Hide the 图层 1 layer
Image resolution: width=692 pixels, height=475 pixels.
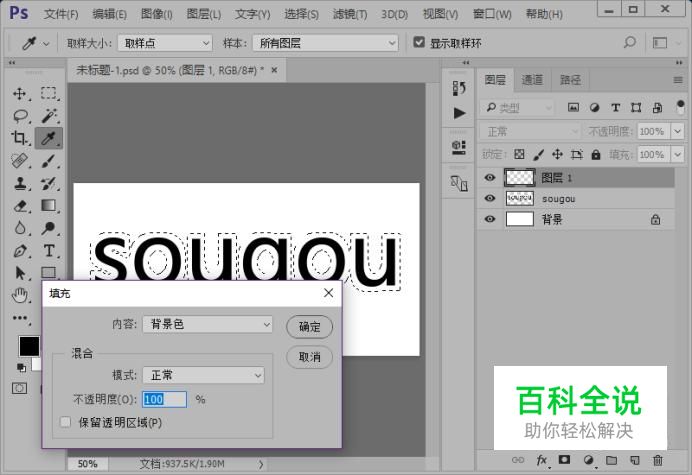click(489, 177)
